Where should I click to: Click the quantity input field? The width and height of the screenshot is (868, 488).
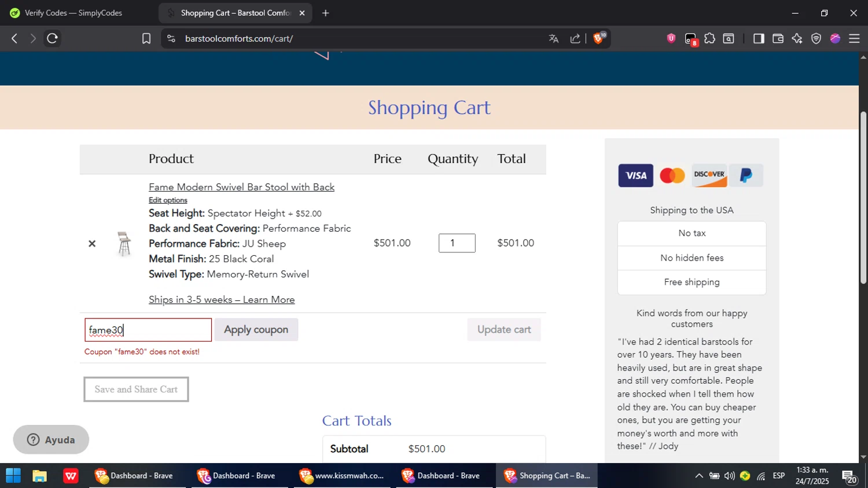457,243
